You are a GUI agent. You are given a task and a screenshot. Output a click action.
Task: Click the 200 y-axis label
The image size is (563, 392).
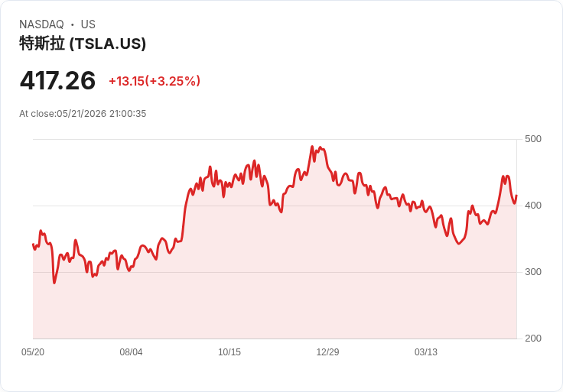coord(533,339)
